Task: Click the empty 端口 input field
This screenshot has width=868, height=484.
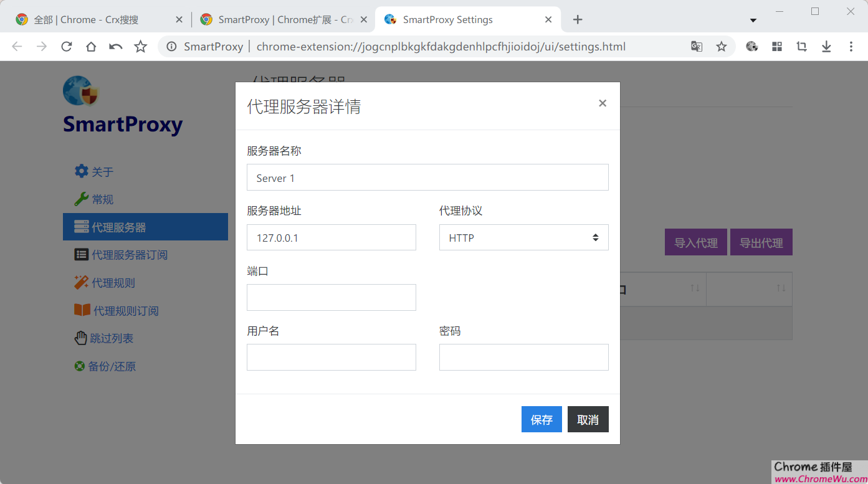Action: pyautogui.click(x=331, y=297)
